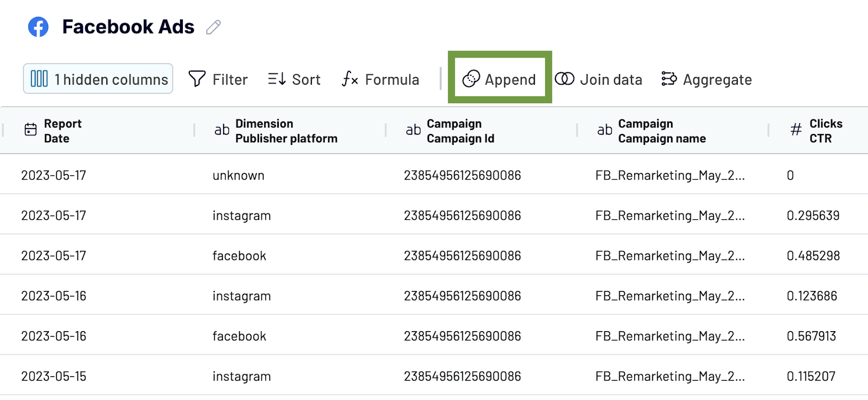Click the Append icon

pos(471,79)
